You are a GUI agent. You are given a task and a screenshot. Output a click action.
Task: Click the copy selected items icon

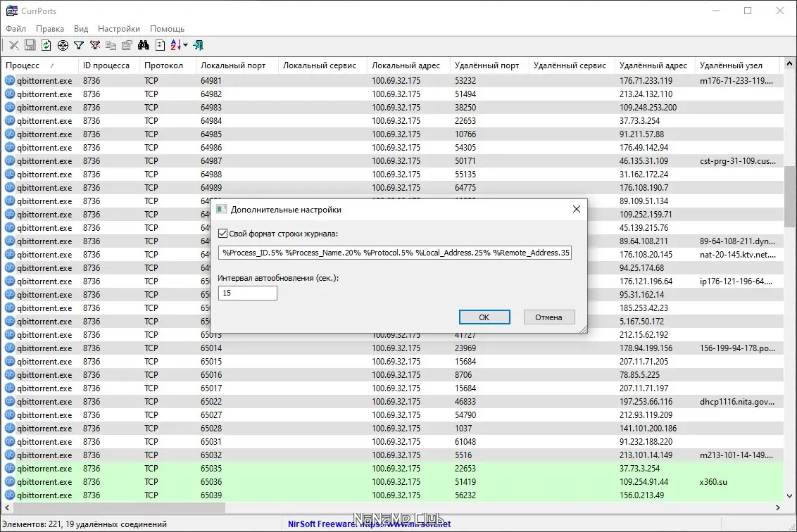(111, 45)
